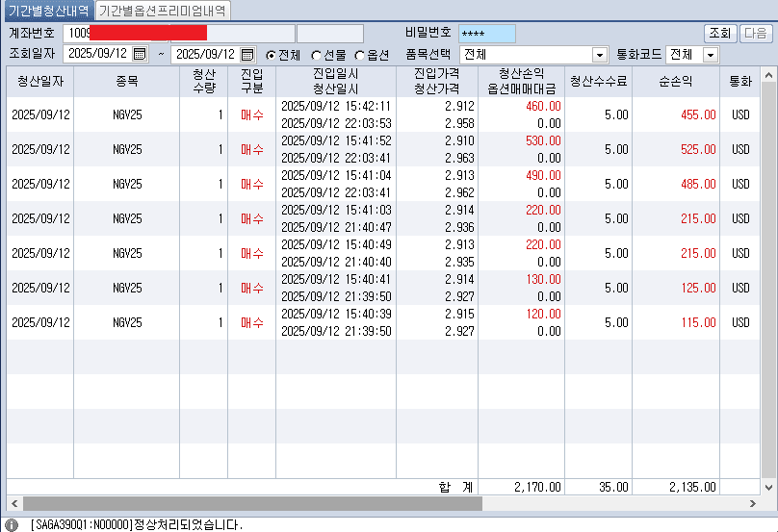Click the horizontal scrollbar right arrow
Image resolution: width=778 pixels, height=532 pixels.
point(752,503)
